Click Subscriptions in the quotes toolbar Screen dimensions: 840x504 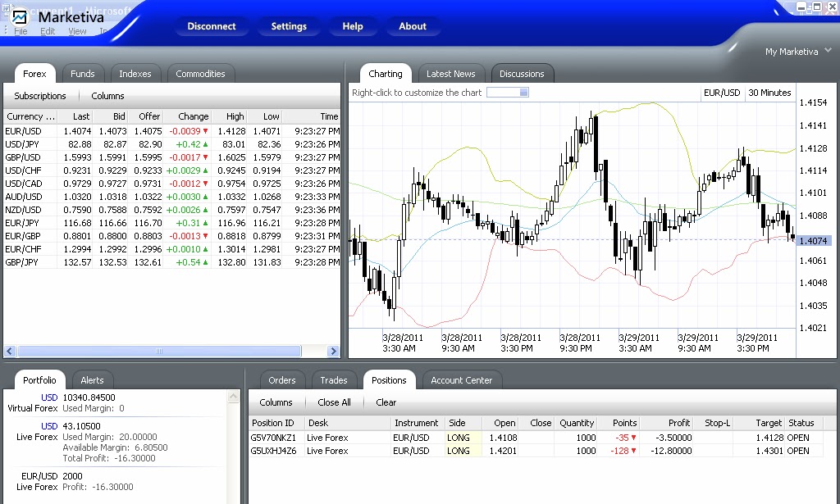40,96
